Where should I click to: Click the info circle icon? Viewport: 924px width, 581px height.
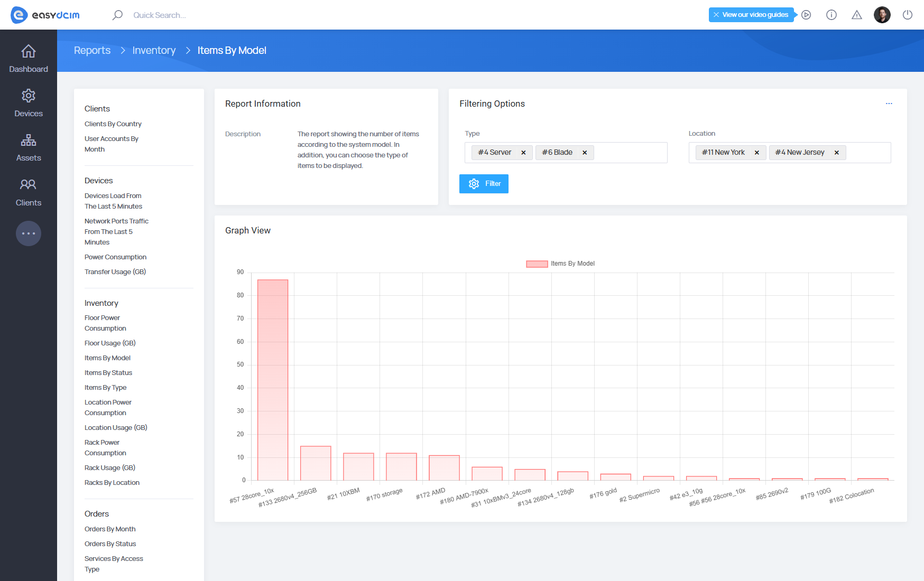(831, 15)
